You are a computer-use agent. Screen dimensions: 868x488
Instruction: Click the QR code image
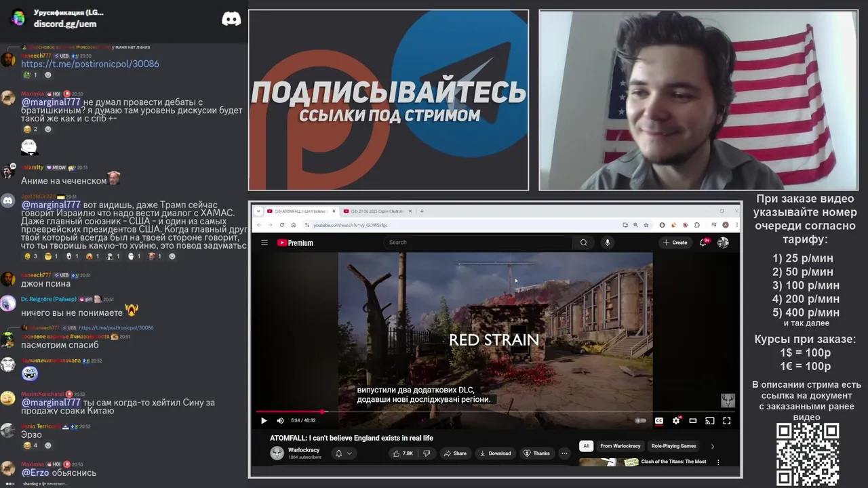click(808, 453)
